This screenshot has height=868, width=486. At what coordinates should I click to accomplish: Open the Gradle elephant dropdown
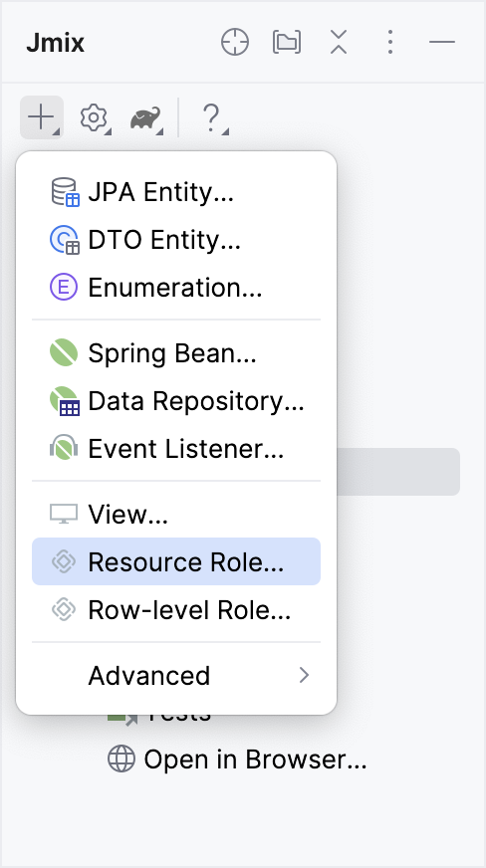(x=146, y=118)
